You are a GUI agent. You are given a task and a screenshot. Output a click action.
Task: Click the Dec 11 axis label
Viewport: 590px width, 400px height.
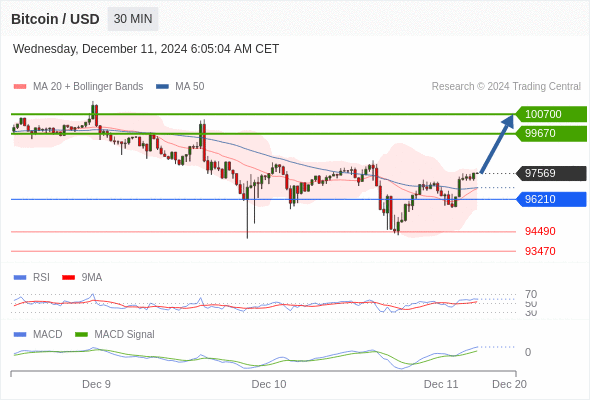click(441, 384)
